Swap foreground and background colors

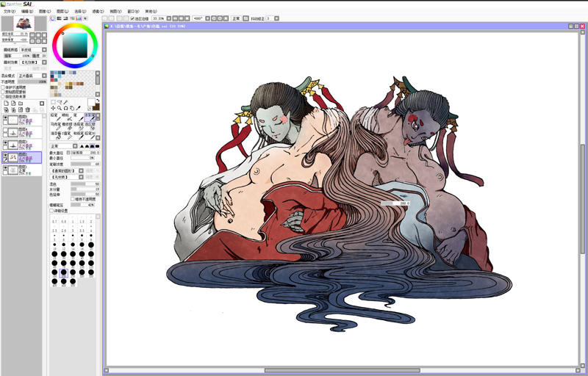(98, 101)
